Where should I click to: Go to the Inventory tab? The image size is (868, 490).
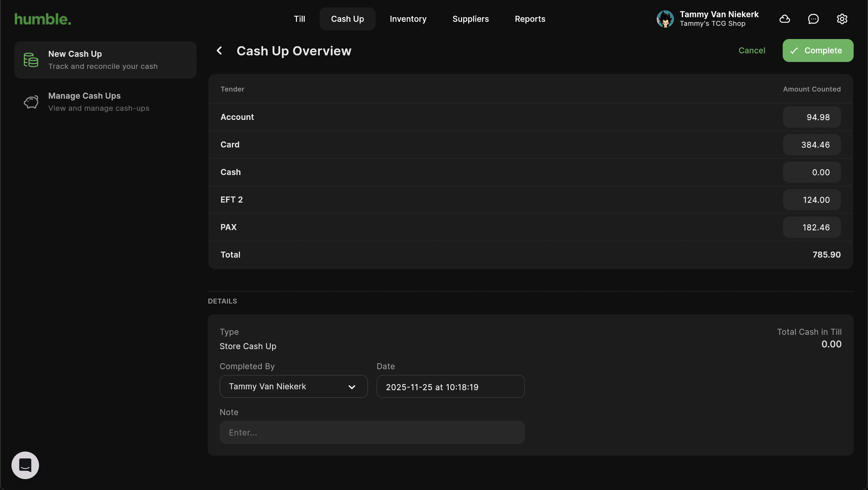[408, 19]
